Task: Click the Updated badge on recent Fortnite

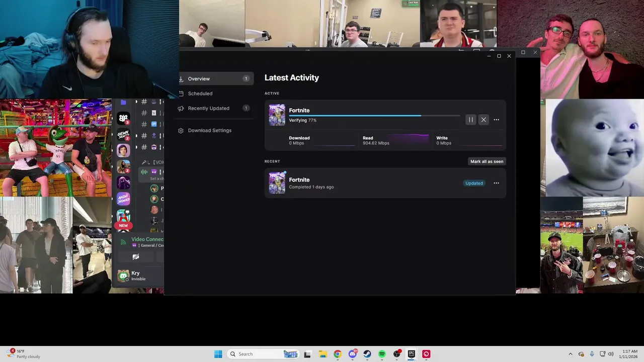Action: tap(474, 183)
